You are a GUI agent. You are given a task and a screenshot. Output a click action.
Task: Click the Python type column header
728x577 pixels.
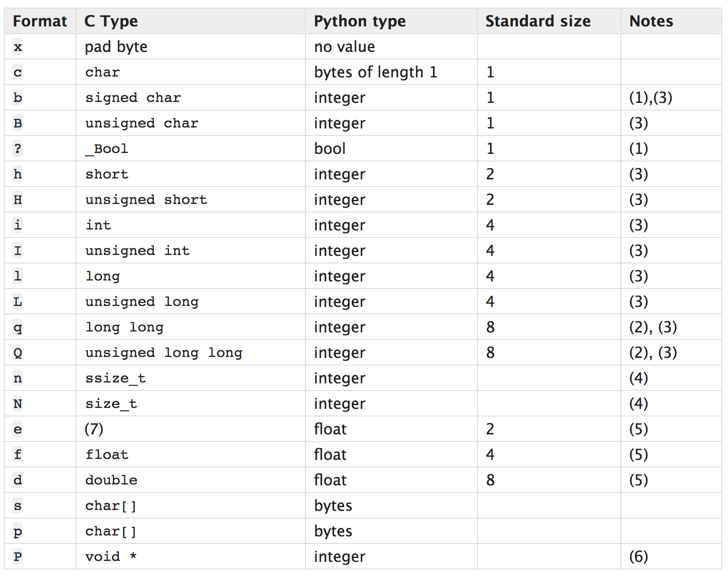(360, 21)
